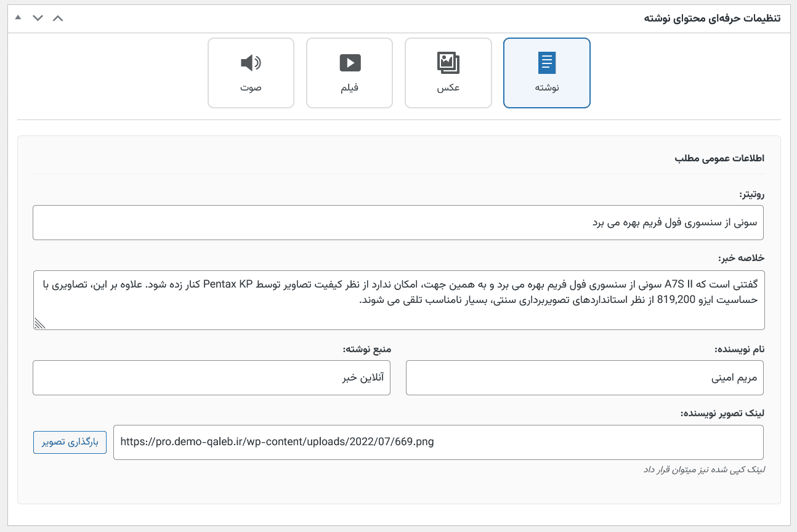
Task: Focus the لینک تصویر نویسنده URL field
Action: pyautogui.click(x=439, y=442)
